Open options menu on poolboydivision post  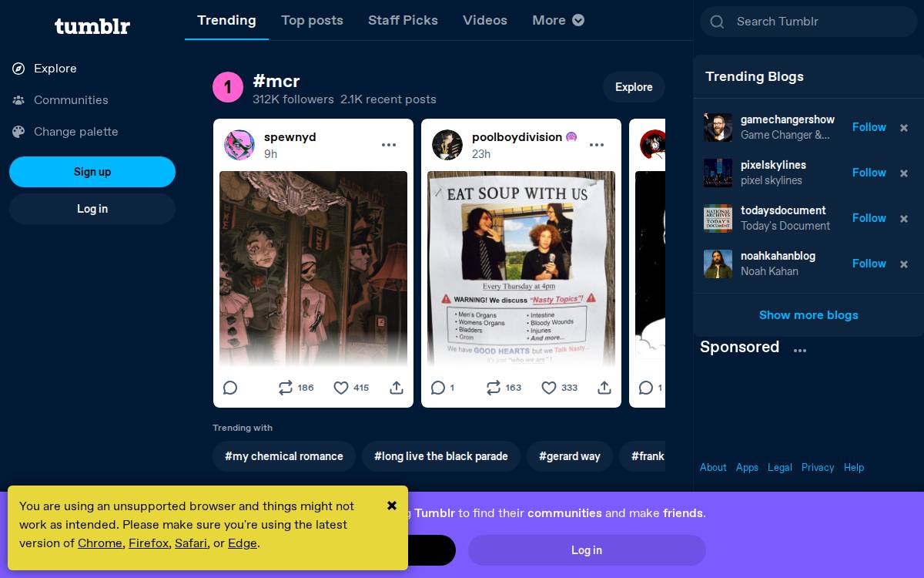tap(597, 145)
